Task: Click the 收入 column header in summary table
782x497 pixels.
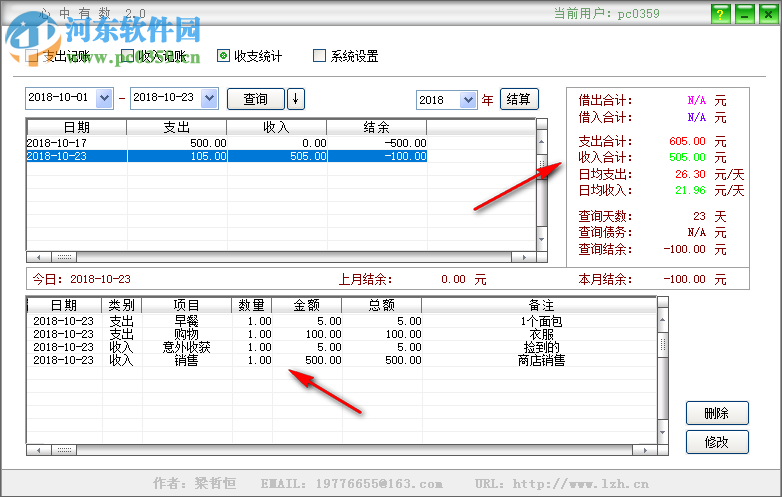Action: click(x=276, y=127)
